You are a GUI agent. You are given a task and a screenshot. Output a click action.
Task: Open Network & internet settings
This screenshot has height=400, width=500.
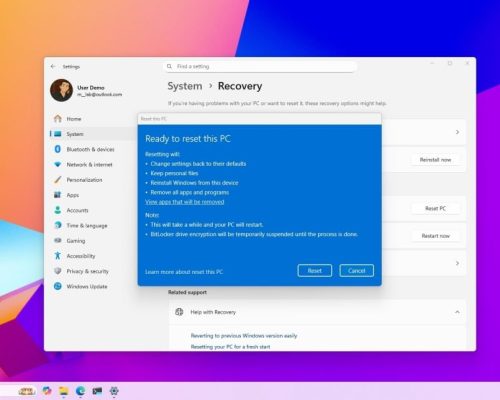[89, 165]
